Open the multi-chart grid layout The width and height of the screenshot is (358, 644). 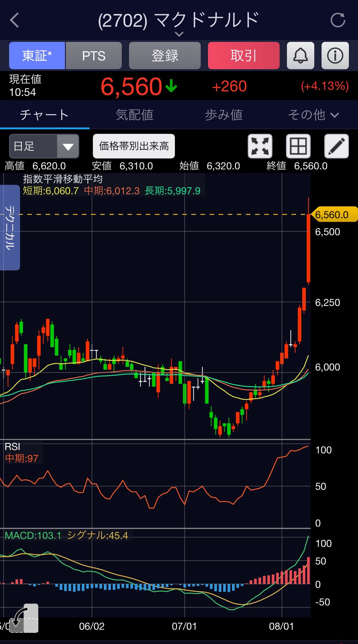click(298, 146)
